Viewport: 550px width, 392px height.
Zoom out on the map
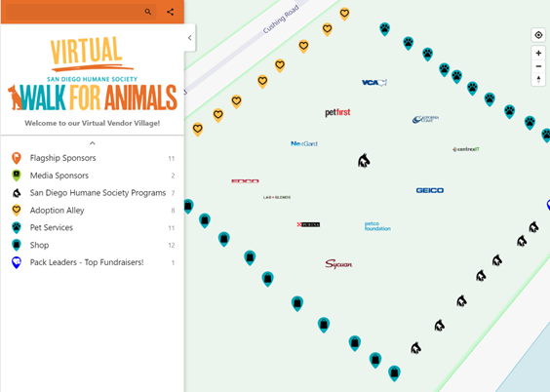point(538,66)
